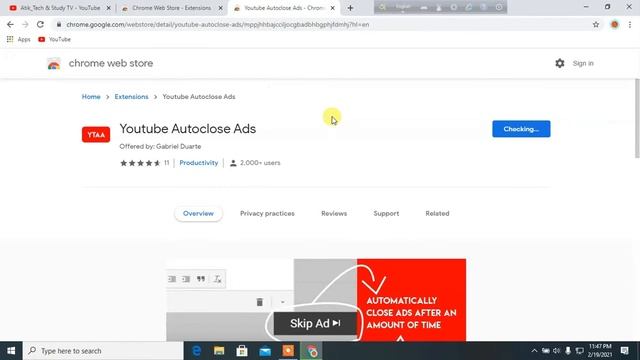This screenshot has height=360, width=640.
Task: Switch to the Reviews tab
Action: [x=334, y=213]
